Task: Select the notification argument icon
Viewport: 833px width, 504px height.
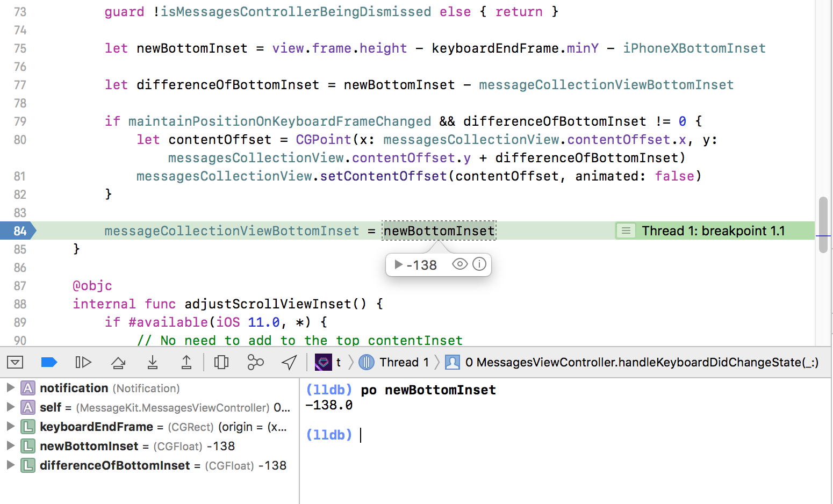Action: [x=28, y=388]
